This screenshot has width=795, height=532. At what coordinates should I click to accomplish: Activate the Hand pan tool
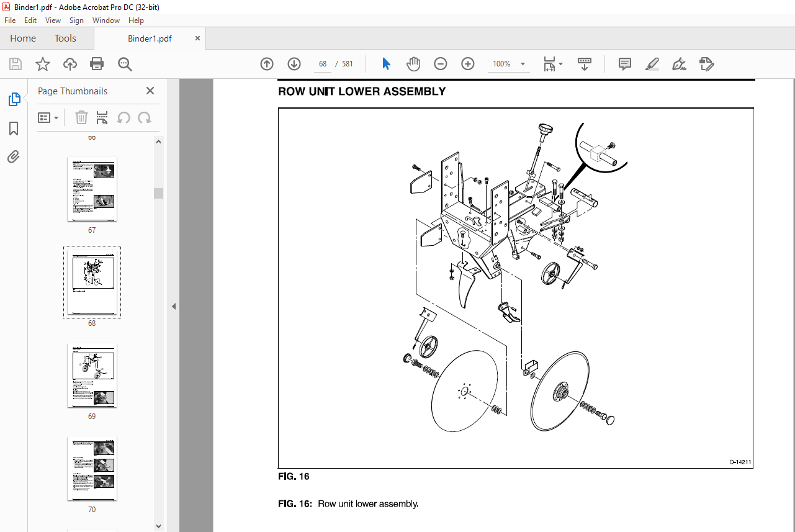pos(413,64)
